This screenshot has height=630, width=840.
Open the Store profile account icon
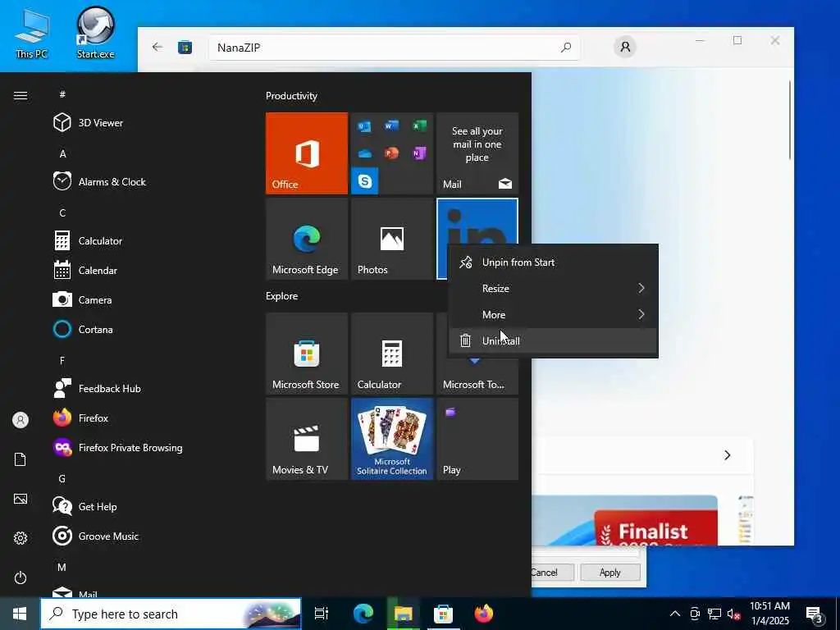[x=624, y=47]
